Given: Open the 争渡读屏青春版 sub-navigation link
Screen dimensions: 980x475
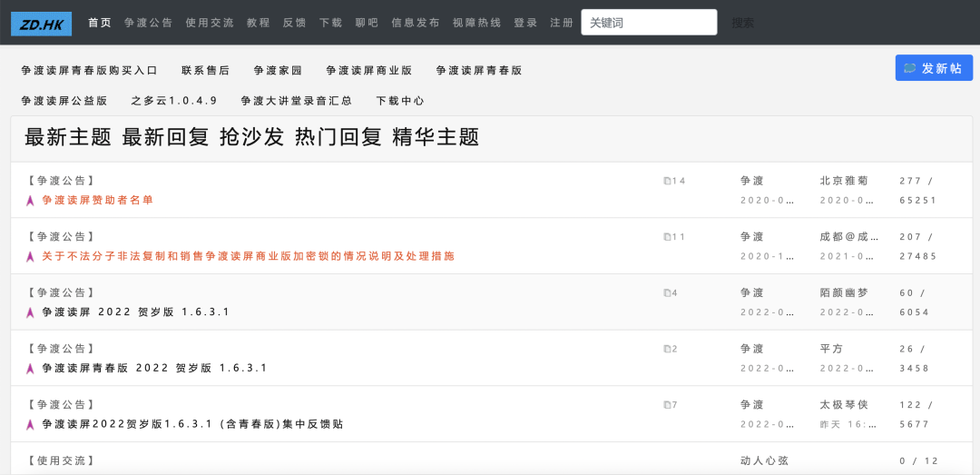Looking at the screenshot, I should click(x=479, y=71).
